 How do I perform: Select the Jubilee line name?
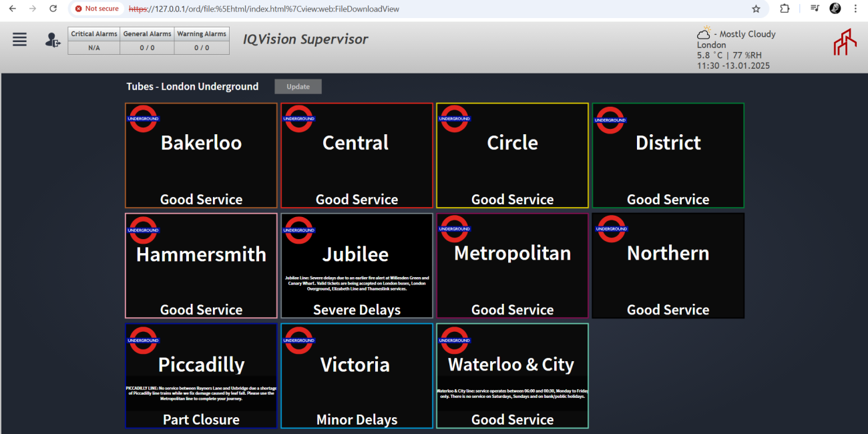355,254
